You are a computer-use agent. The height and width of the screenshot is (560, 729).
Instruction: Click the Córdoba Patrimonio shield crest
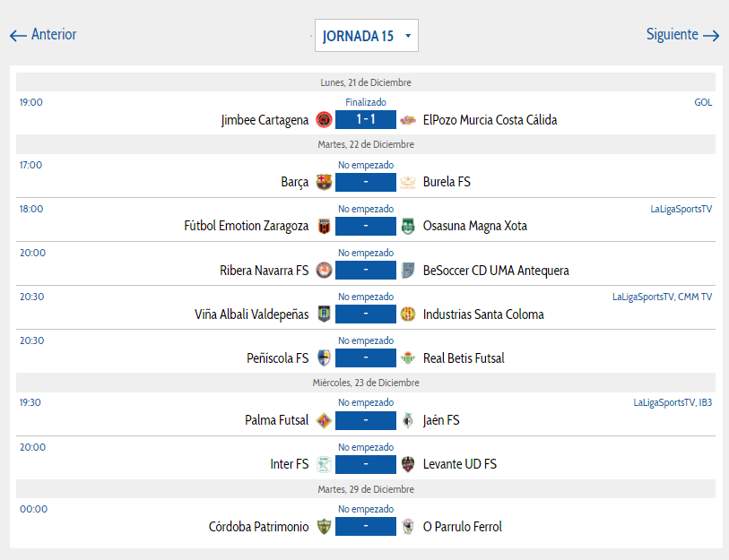[x=324, y=527]
